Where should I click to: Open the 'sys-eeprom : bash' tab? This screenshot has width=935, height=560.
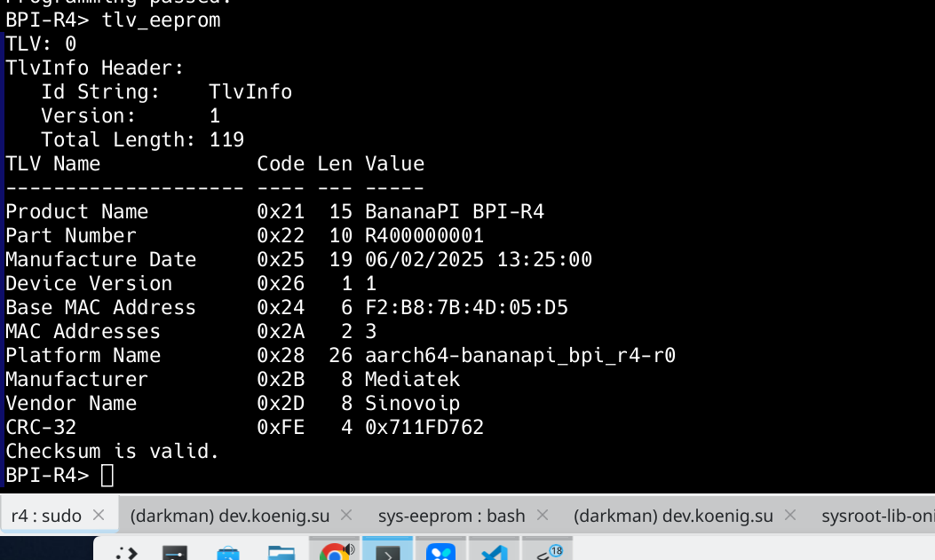pyautogui.click(x=451, y=516)
